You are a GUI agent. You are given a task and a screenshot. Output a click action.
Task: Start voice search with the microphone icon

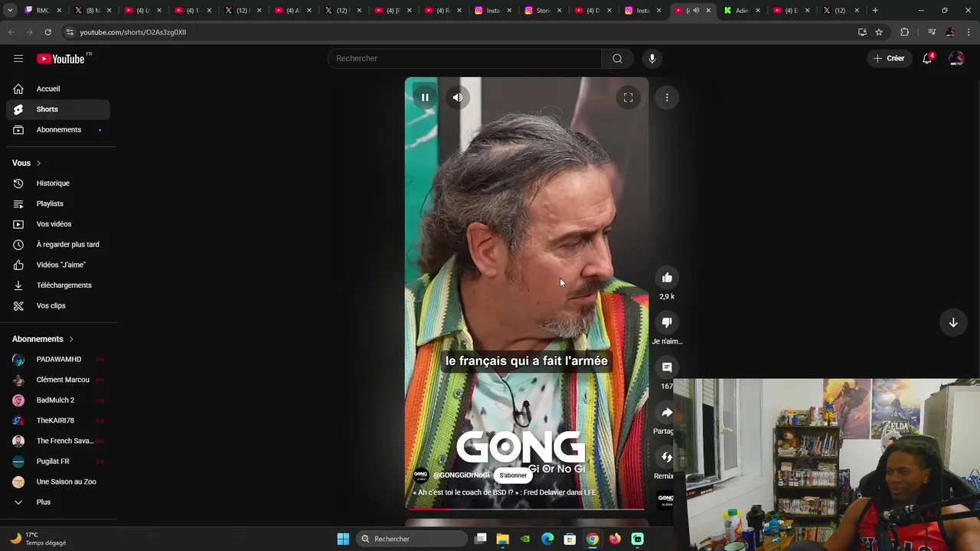(652, 58)
